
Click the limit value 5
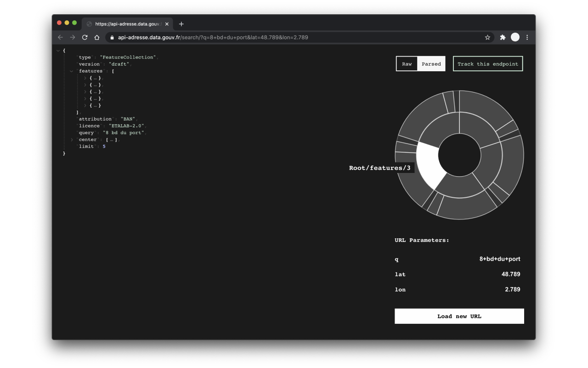pos(104,147)
